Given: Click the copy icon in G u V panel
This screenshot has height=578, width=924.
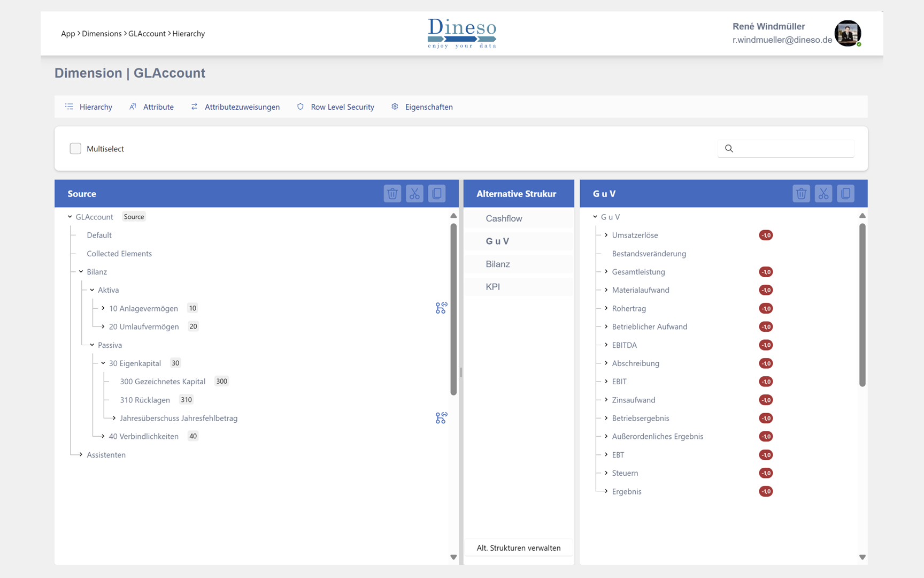Looking at the screenshot, I should tap(845, 194).
